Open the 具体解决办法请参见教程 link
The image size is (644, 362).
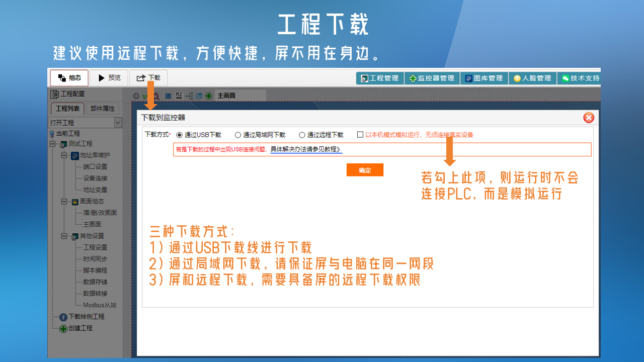[x=306, y=150]
